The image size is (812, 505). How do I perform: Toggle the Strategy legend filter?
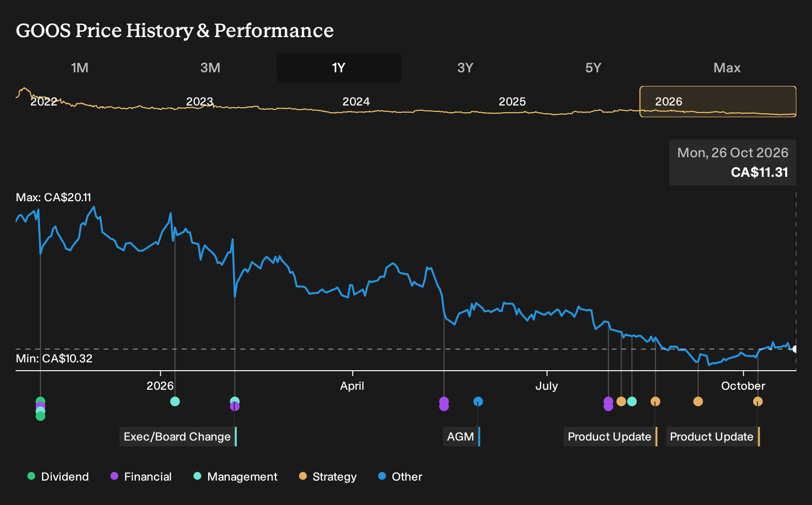pyautogui.click(x=328, y=477)
